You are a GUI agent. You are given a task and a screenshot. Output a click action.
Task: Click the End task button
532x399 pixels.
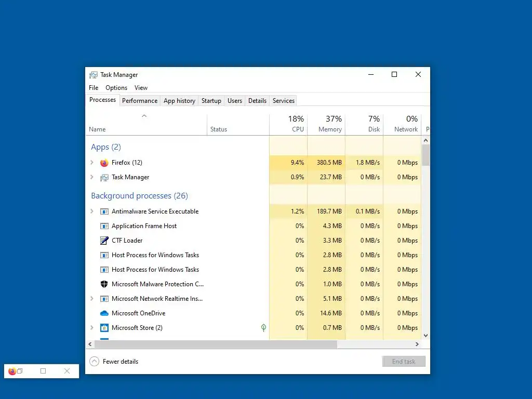404,362
